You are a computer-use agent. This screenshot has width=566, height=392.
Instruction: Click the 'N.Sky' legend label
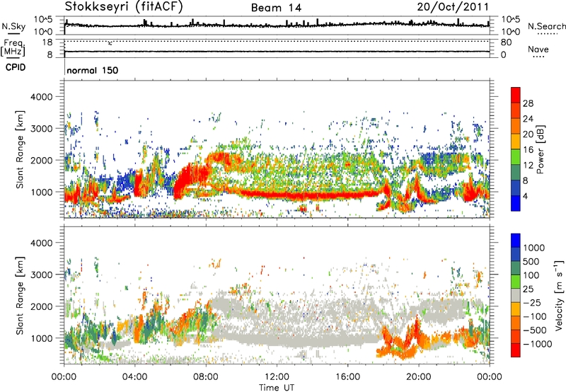13,26
